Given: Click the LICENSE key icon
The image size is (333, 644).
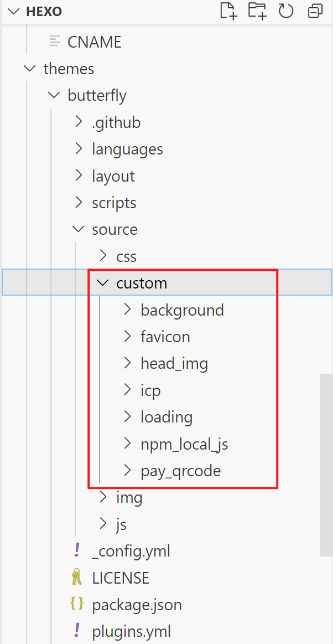Looking at the screenshot, I should (76, 578).
